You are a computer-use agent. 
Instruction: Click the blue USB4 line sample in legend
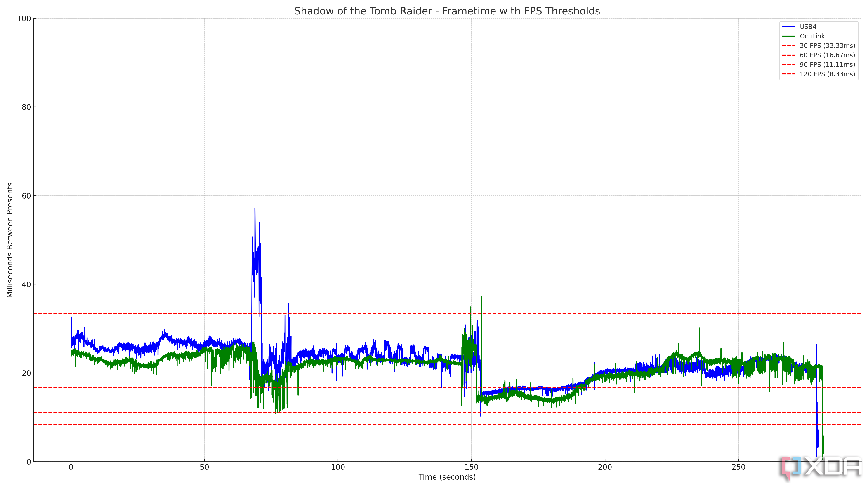[x=788, y=27]
